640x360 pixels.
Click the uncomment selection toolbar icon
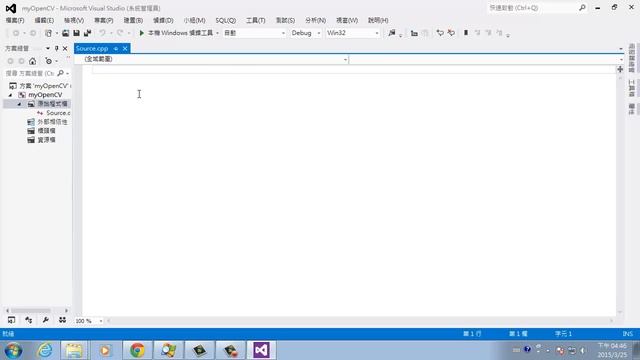pyautogui.click(x=451, y=33)
